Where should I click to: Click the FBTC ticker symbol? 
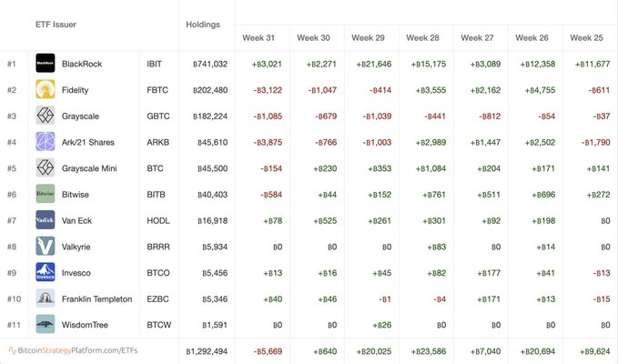pos(157,89)
